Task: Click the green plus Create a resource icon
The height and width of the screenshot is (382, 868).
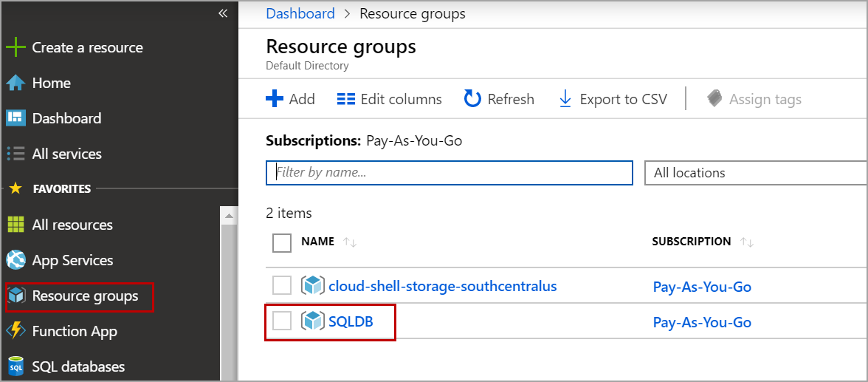Action: coord(15,48)
